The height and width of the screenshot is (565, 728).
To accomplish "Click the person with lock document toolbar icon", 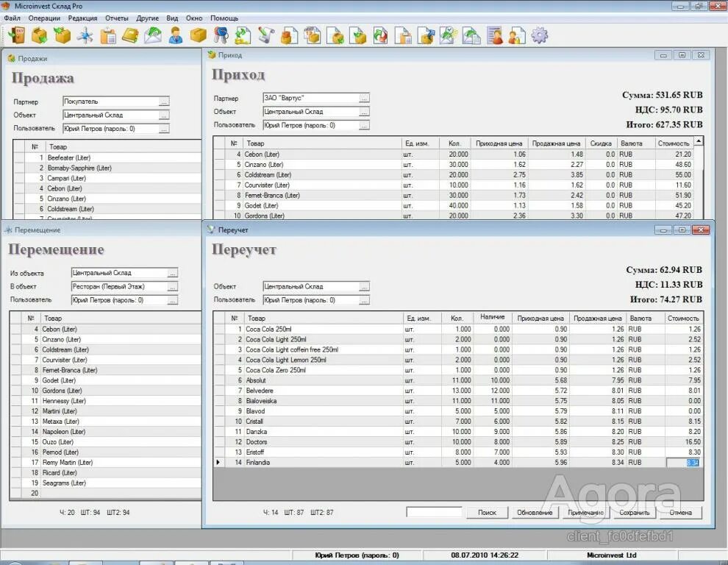I will click(x=517, y=35).
